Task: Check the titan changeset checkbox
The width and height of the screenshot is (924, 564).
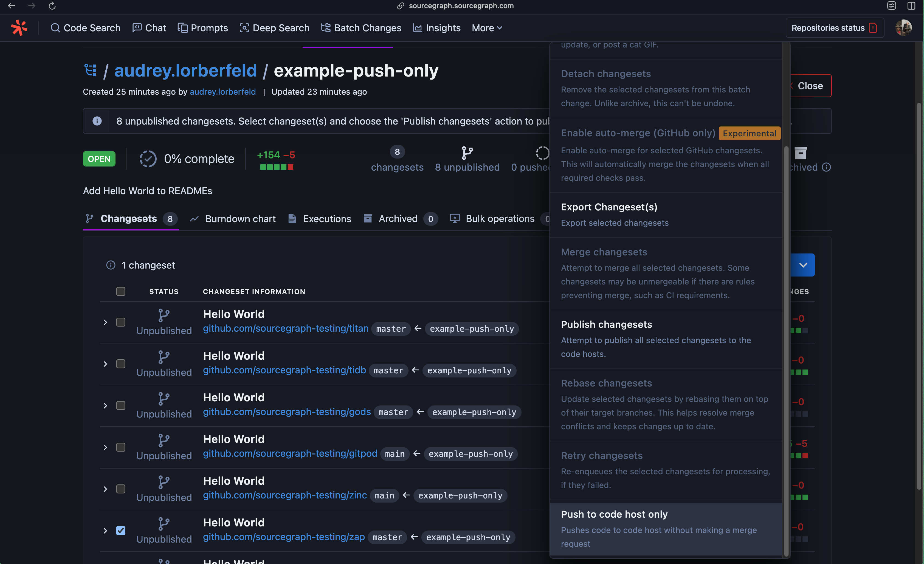Action: [120, 322]
